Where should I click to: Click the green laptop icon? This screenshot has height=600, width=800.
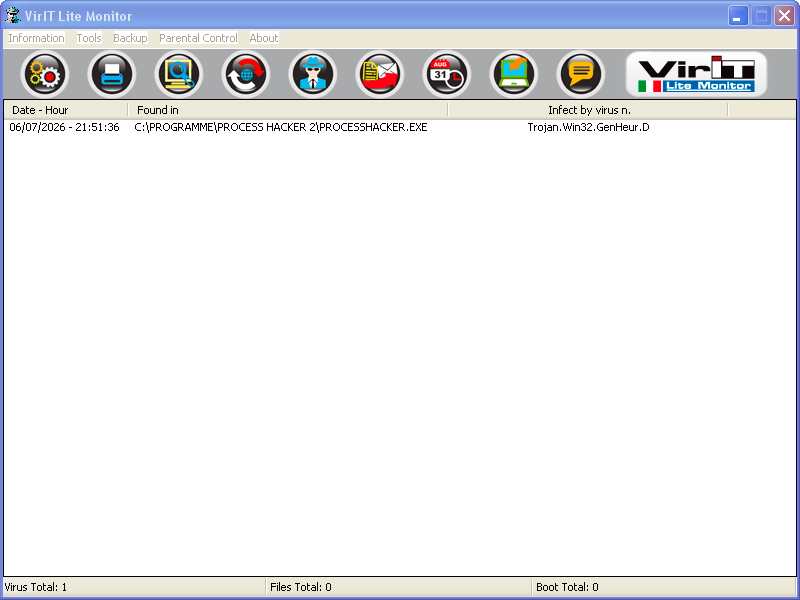(x=514, y=74)
